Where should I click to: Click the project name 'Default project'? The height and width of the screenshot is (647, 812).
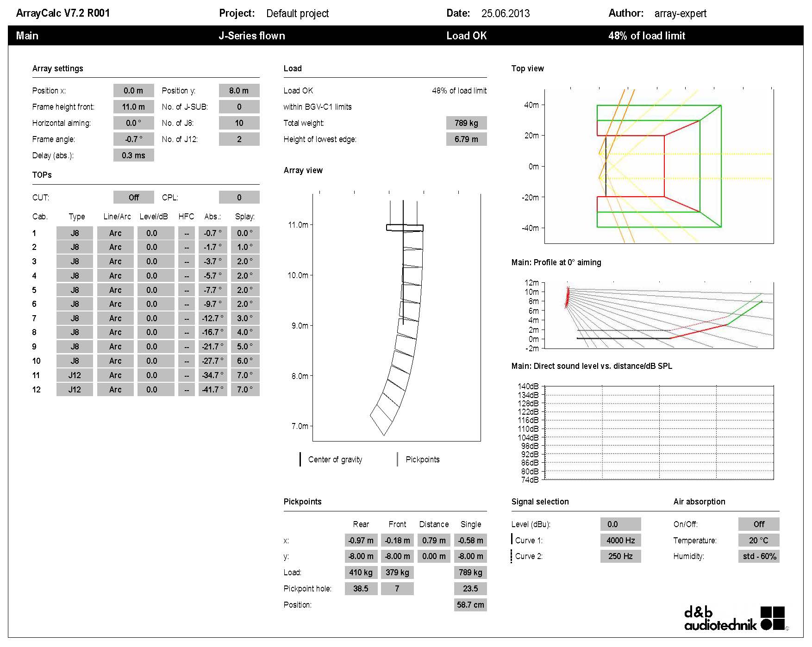tap(298, 13)
